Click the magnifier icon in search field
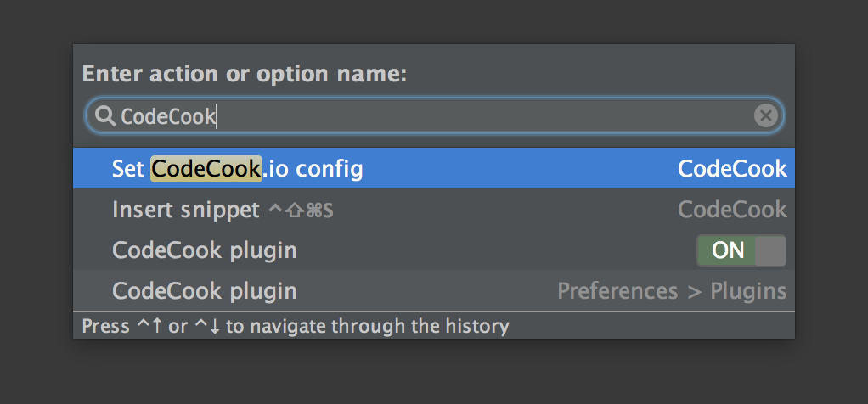Screen dimensions: 868x404 105,116
